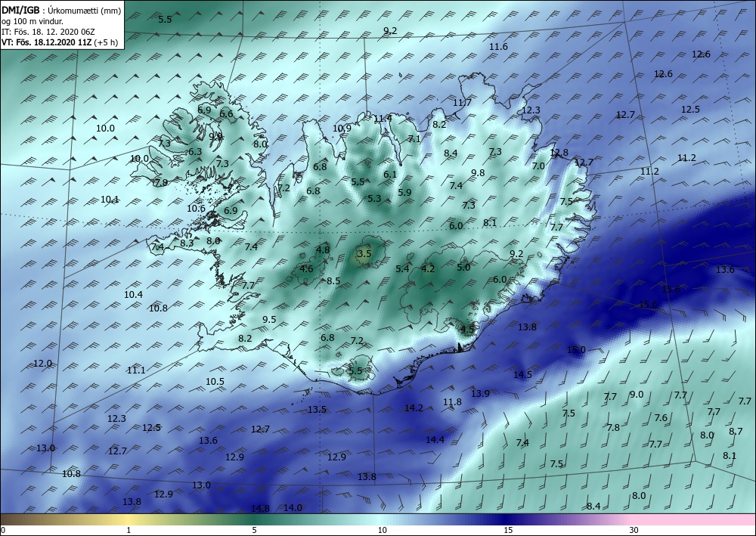Click the map value 11.8
The image size is (756, 536).
tap(452, 402)
